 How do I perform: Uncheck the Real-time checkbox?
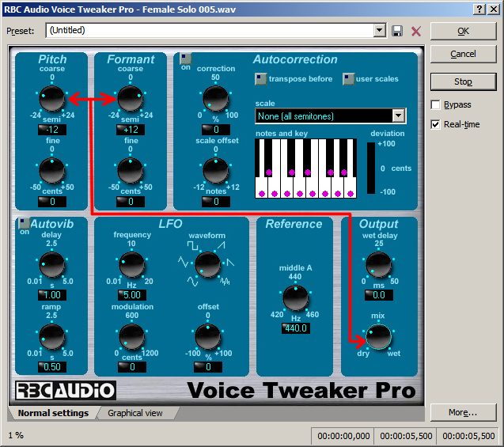(435, 124)
